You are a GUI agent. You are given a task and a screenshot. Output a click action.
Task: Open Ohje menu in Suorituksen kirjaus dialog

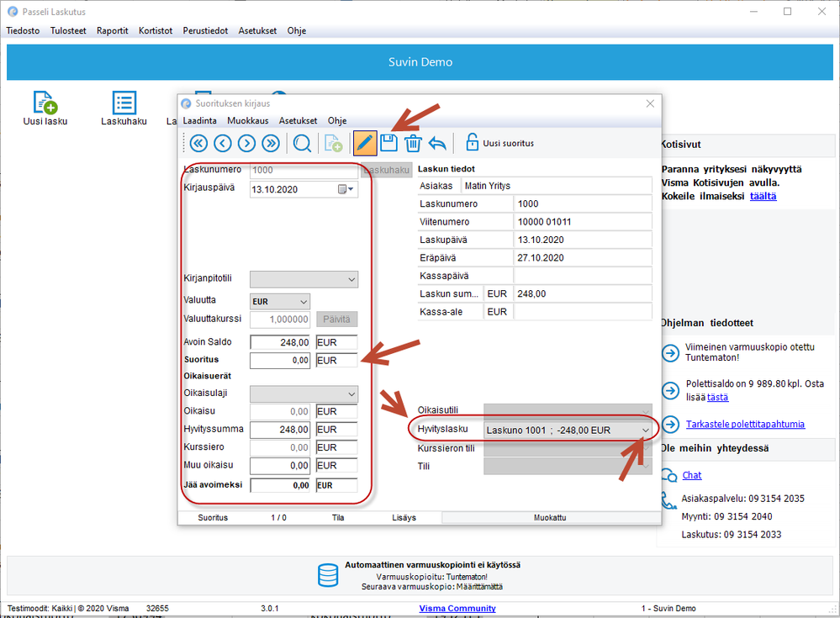click(x=337, y=120)
